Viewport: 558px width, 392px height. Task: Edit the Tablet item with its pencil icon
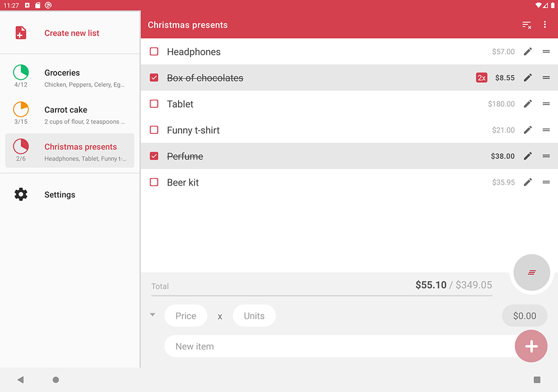click(527, 104)
